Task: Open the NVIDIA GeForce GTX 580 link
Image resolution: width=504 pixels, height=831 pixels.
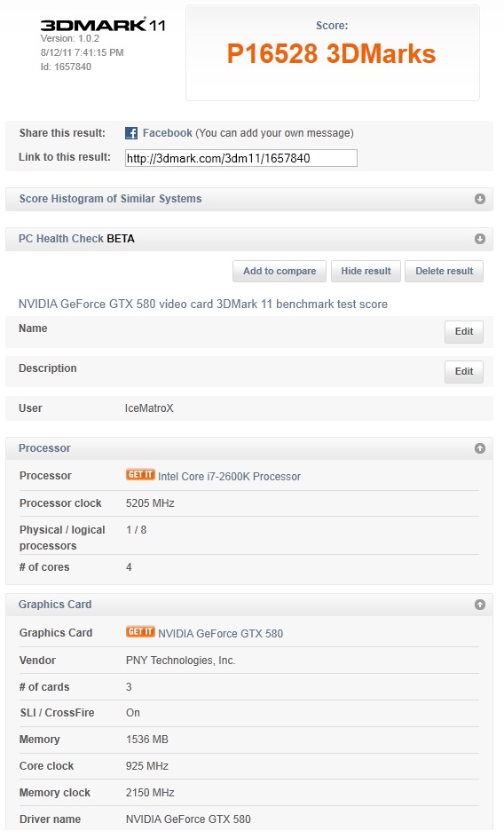Action: click(220, 633)
